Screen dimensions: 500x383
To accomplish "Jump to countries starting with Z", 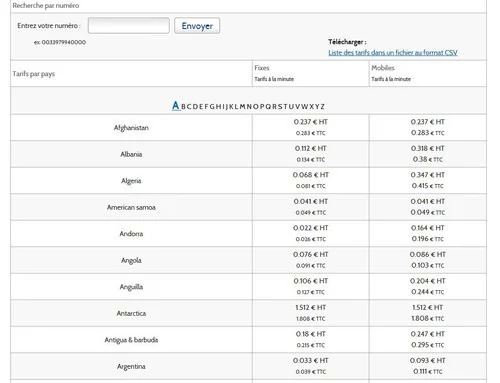I will (x=322, y=107).
